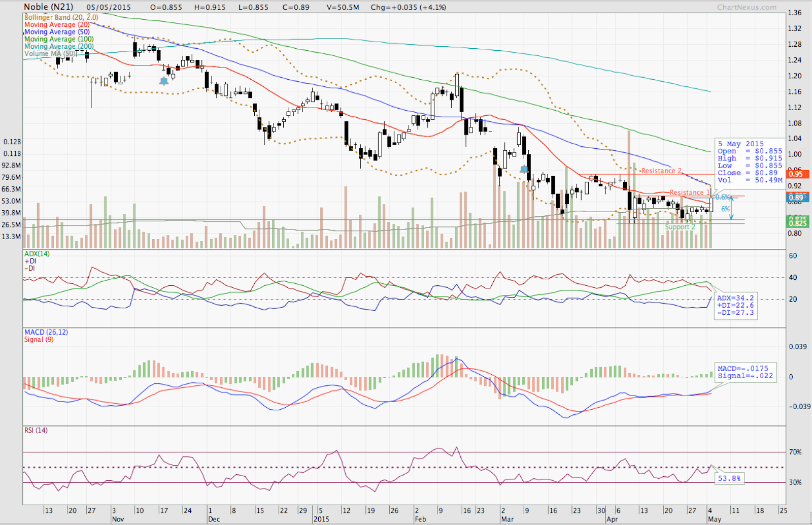
Task: Click the Resistance 2 line label
Action: click(x=661, y=171)
